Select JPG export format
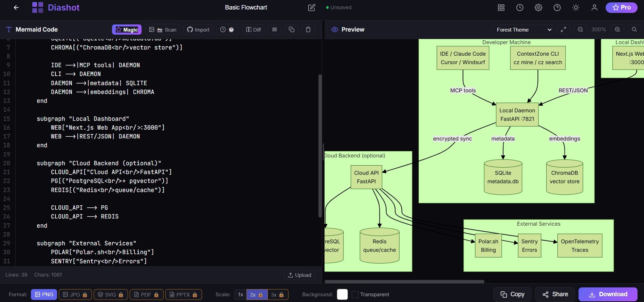Image resolution: width=644 pixels, height=302 pixels. tap(75, 294)
